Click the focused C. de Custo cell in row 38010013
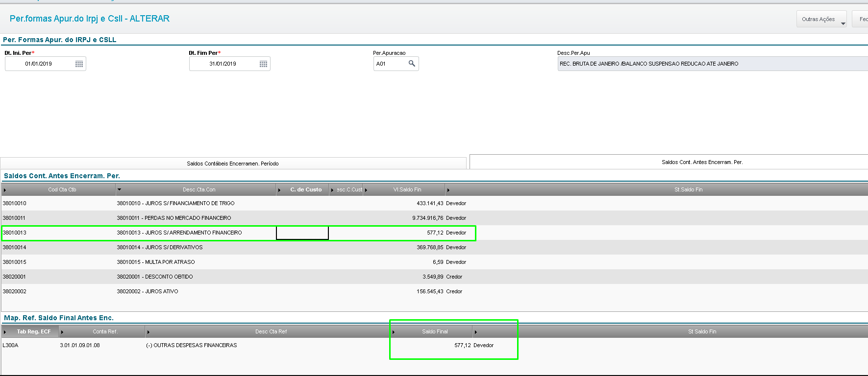 (302, 233)
